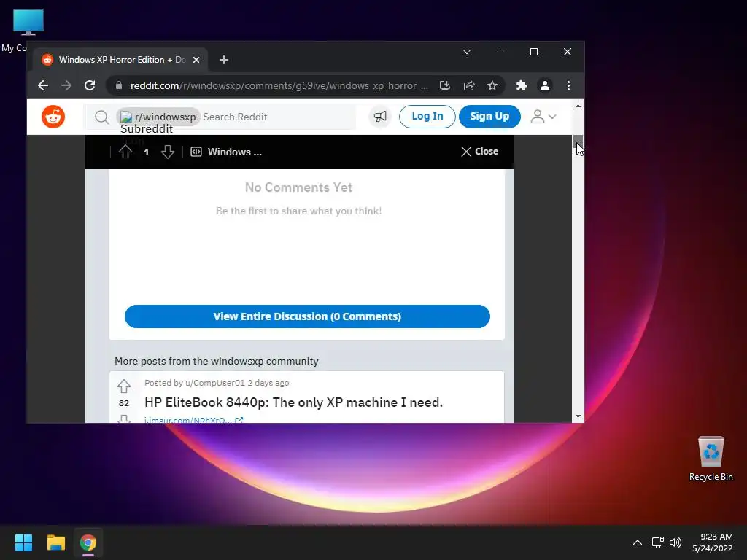This screenshot has width=747, height=560.
Task: Bookmark this page with the star icon
Action: point(492,86)
